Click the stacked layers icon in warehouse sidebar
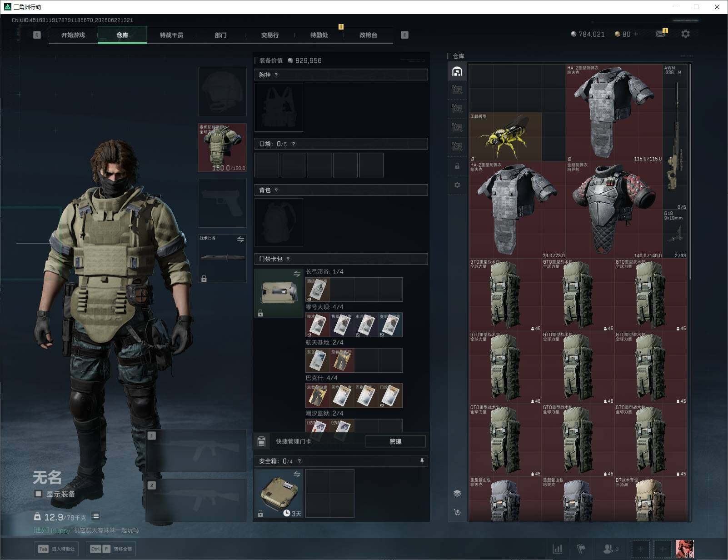The width and height of the screenshot is (728, 560). pos(457,494)
